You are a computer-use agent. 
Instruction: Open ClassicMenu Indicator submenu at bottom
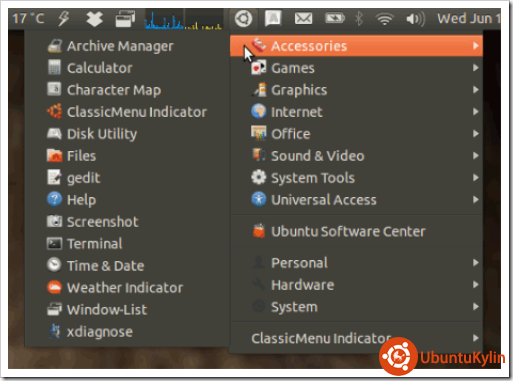[356, 338]
